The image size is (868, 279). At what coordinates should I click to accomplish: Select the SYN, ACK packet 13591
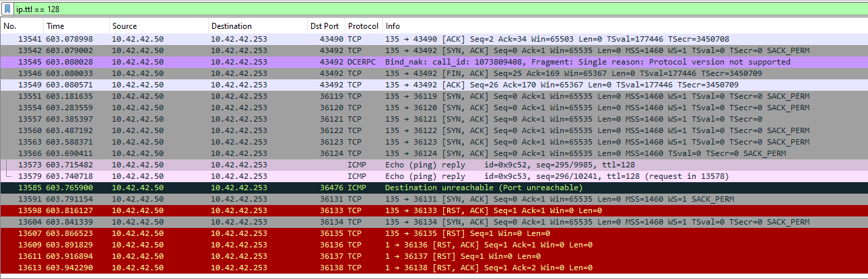click(x=434, y=199)
